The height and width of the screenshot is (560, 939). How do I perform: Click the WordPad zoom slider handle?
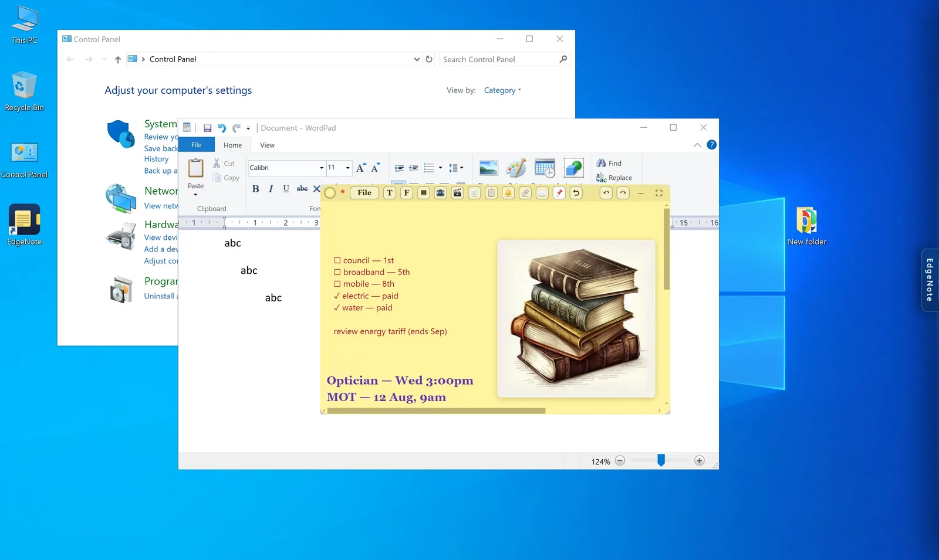pos(661,460)
